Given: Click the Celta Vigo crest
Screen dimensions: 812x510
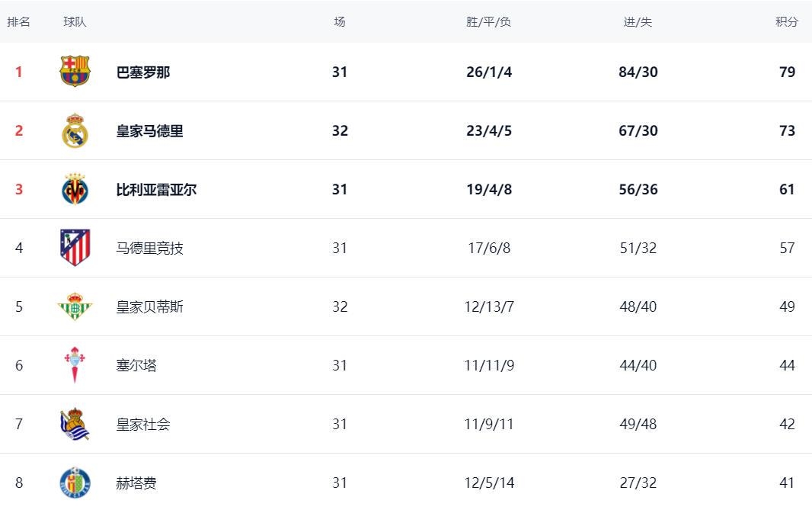Looking at the screenshot, I should (x=75, y=365).
